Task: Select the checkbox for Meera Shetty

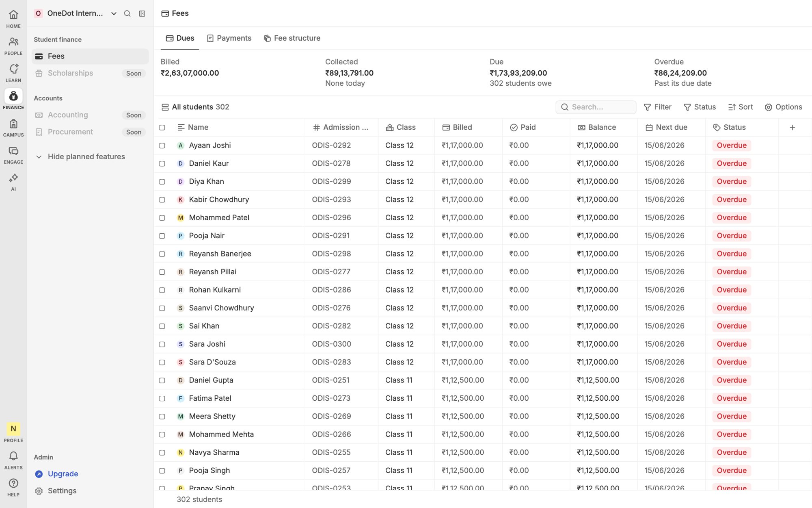Action: tap(162, 417)
